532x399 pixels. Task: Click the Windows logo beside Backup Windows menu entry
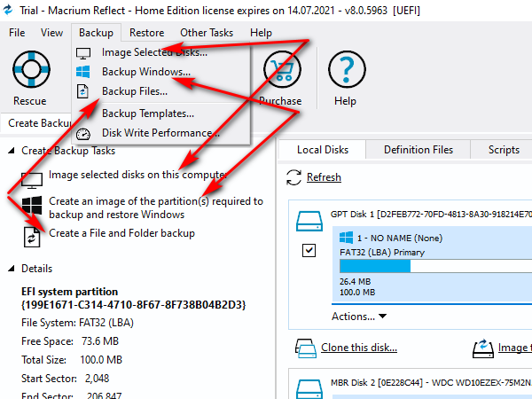click(x=83, y=72)
